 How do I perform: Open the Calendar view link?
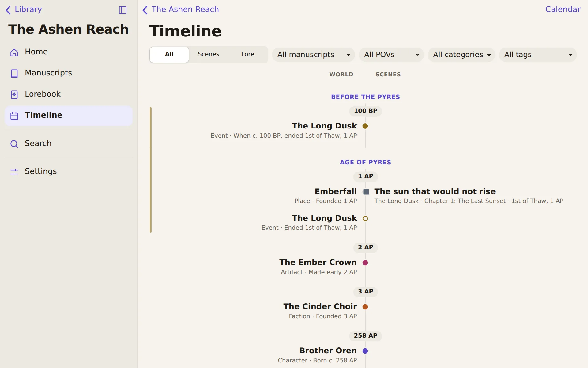(563, 10)
